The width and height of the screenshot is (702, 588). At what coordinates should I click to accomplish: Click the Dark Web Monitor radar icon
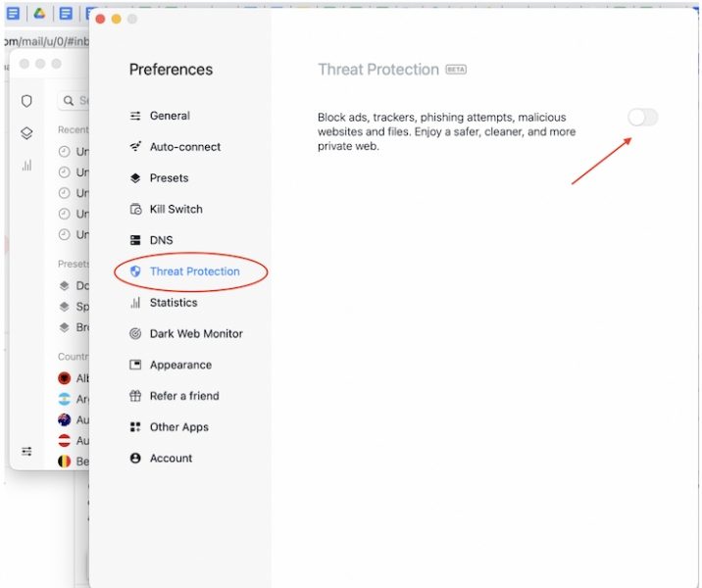coord(135,334)
